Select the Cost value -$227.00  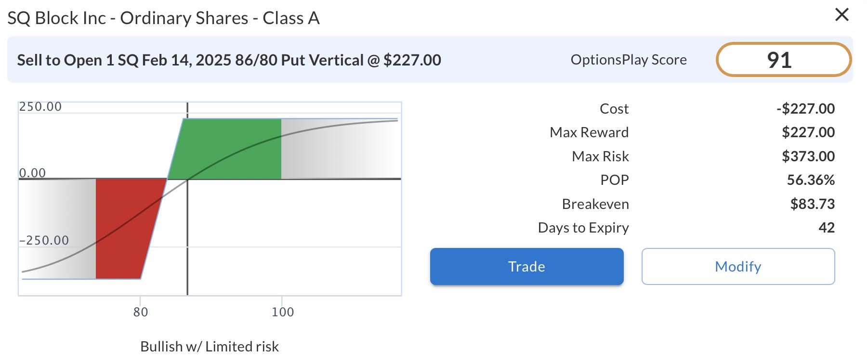pos(805,109)
